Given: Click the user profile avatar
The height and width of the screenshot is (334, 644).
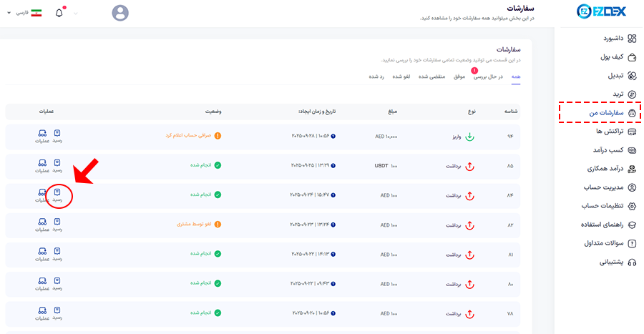Looking at the screenshot, I should 121,13.
